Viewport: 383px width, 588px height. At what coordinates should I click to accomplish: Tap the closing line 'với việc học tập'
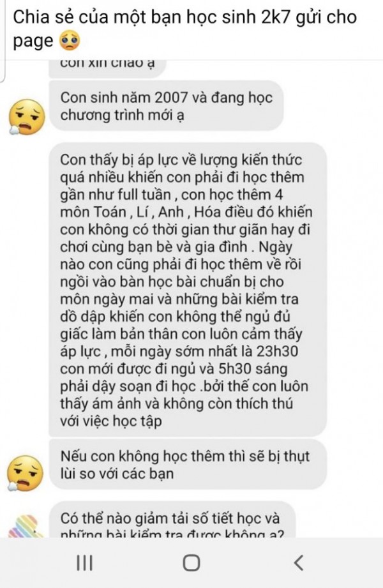(x=111, y=421)
